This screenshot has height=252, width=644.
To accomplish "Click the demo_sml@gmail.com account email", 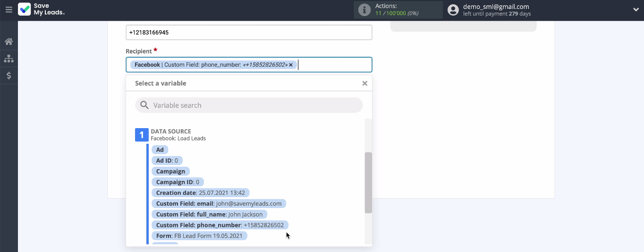I will 496,7.
